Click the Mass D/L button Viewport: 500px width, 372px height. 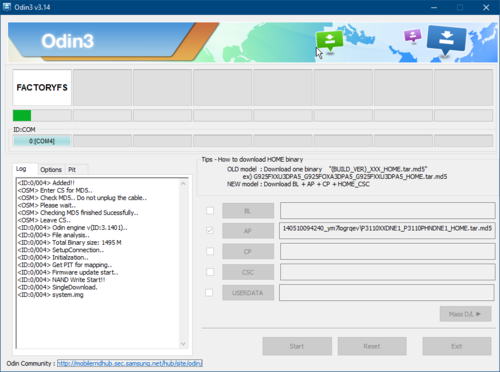(465, 314)
